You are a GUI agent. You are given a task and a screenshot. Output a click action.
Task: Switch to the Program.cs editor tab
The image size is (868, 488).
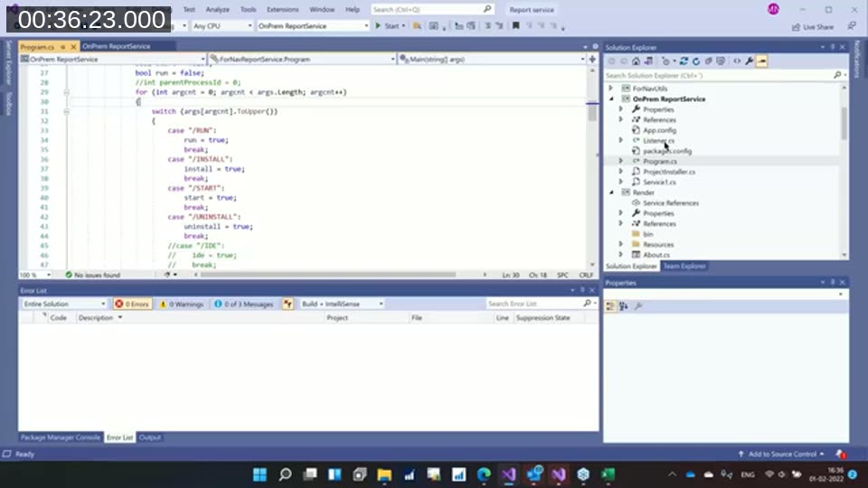38,47
